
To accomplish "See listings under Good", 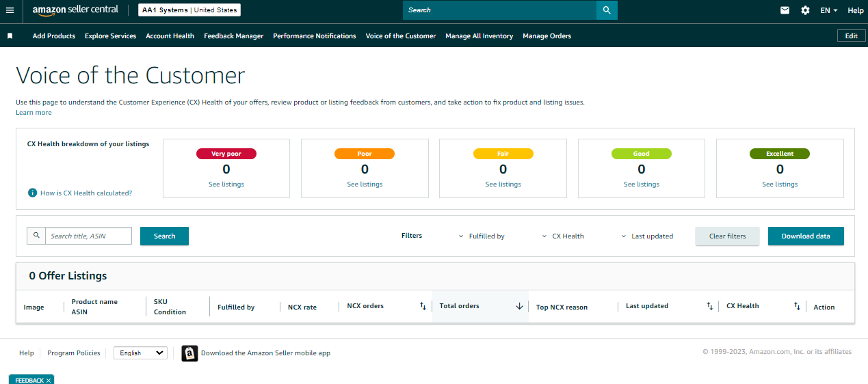I will pos(642,184).
